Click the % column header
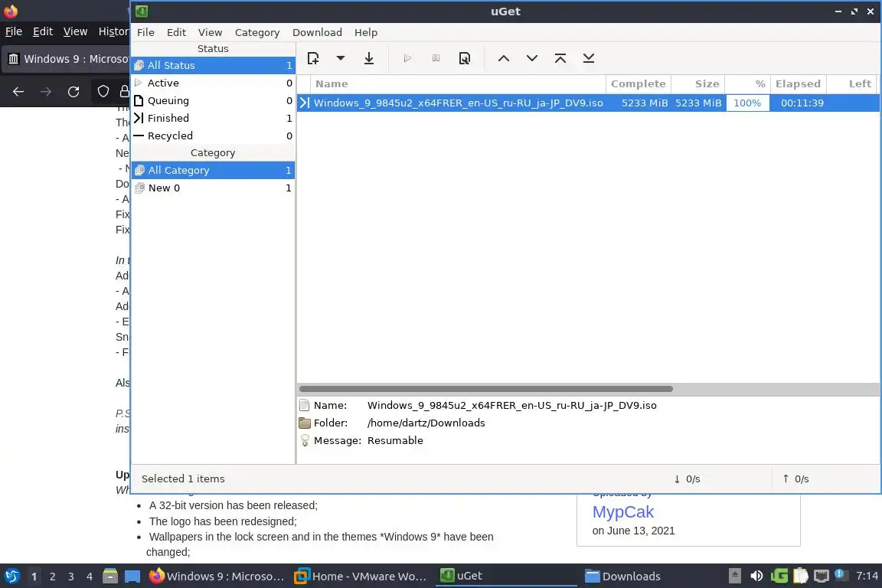The height and width of the screenshot is (588, 882). pos(747,84)
